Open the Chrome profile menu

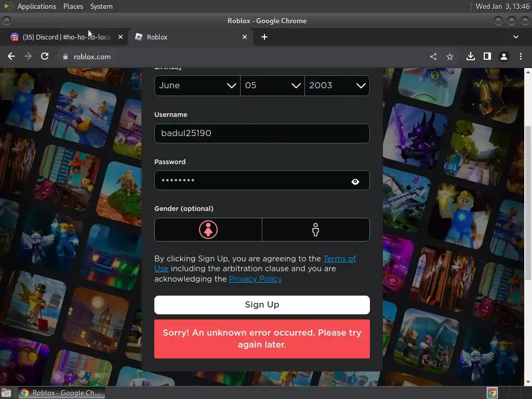[x=504, y=56]
